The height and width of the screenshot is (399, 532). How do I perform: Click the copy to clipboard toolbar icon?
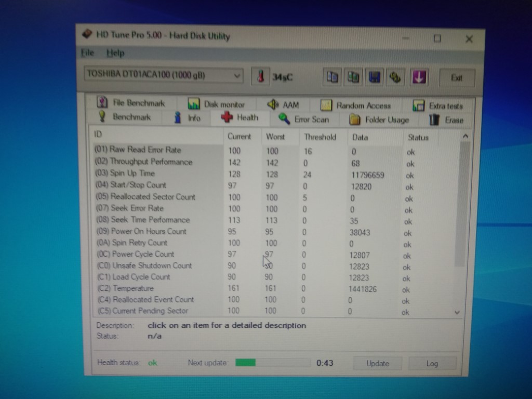pyautogui.click(x=332, y=77)
